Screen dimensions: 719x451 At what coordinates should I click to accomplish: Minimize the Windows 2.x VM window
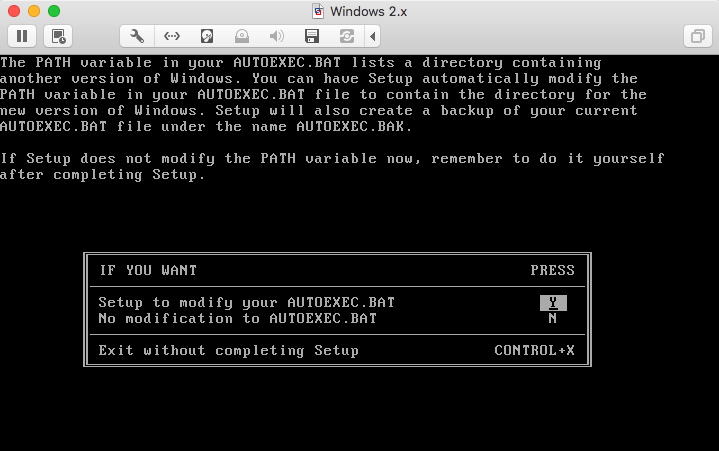[x=33, y=11]
